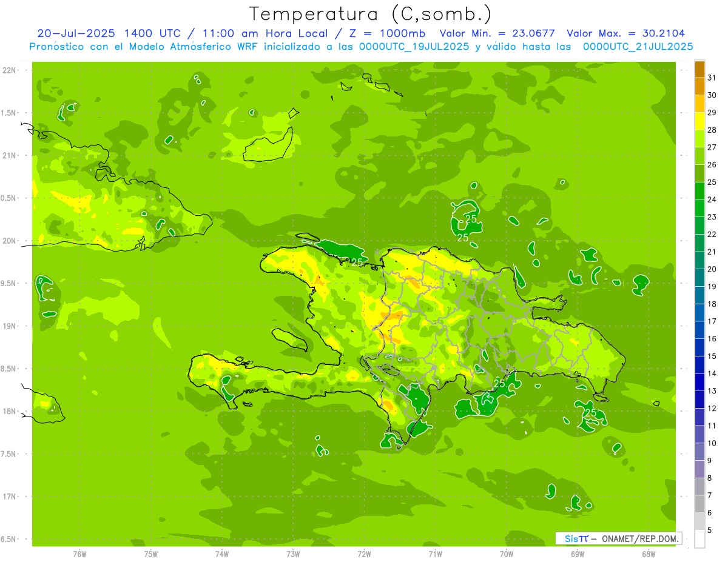Screen dimensions: 728x562
Task: Click the "17N" latitude axis label
Action: click(9, 497)
